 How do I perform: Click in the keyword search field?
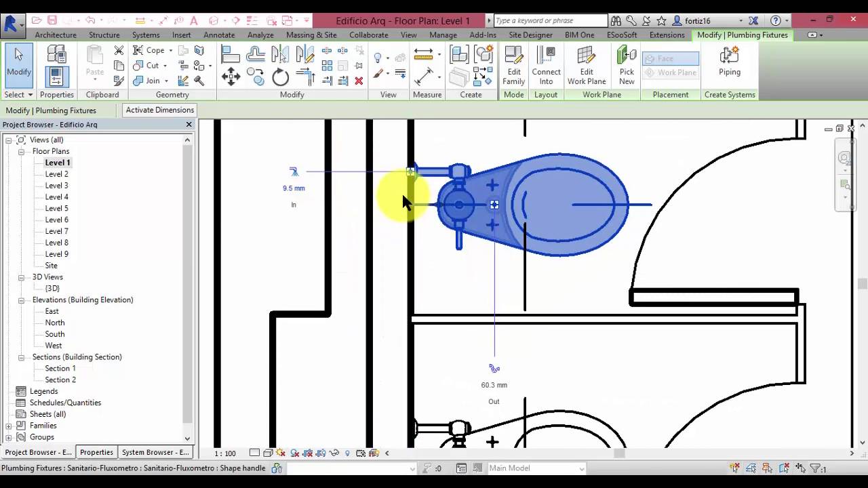[551, 20]
